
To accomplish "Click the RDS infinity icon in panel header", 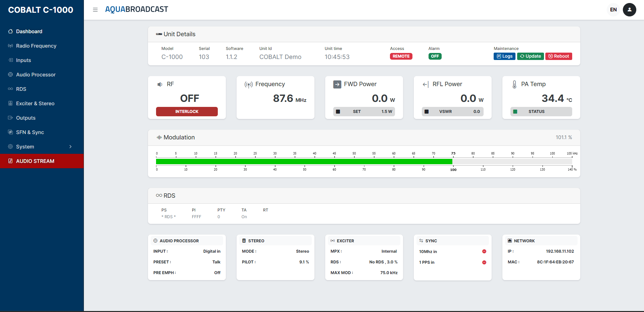I will point(159,195).
